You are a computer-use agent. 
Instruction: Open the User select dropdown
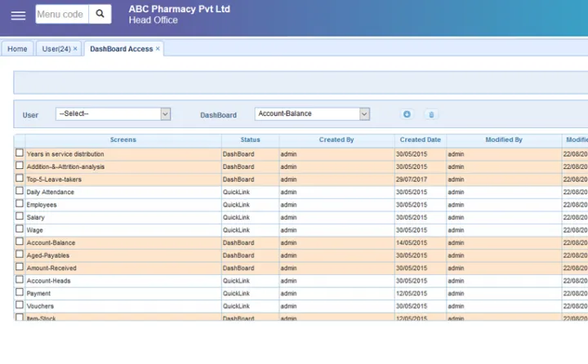pyautogui.click(x=113, y=114)
